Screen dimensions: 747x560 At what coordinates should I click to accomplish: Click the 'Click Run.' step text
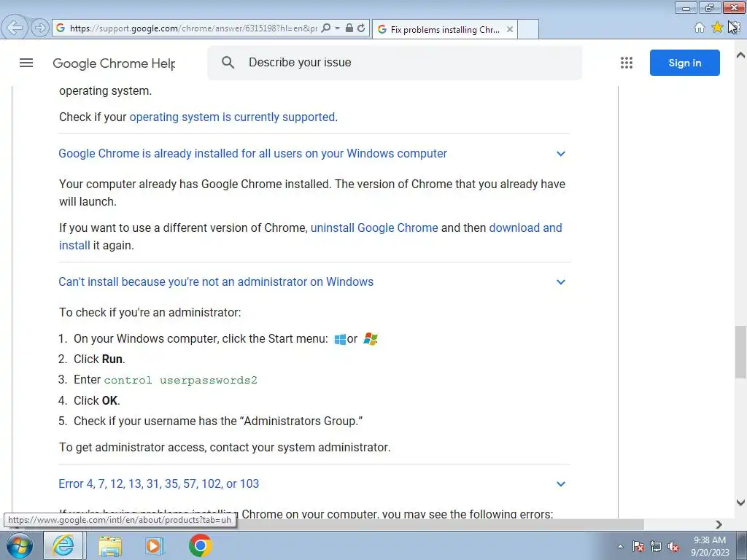pos(99,359)
